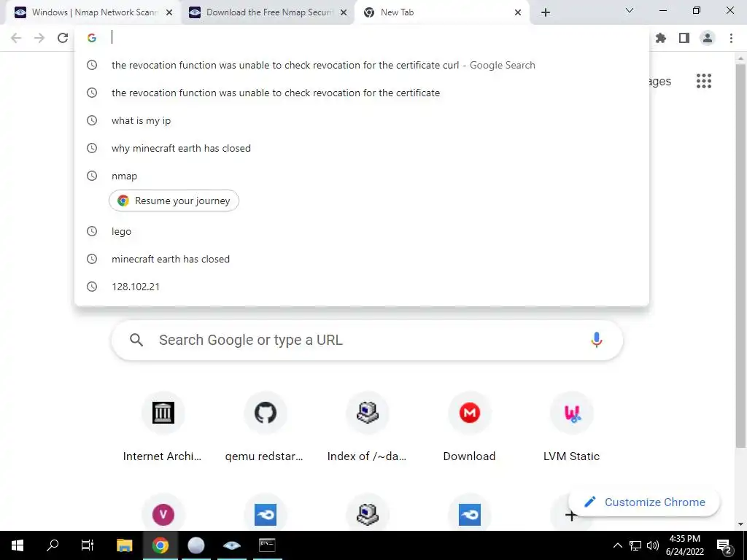
Task: Open the Internet Archive shortcut
Action: [x=163, y=427]
